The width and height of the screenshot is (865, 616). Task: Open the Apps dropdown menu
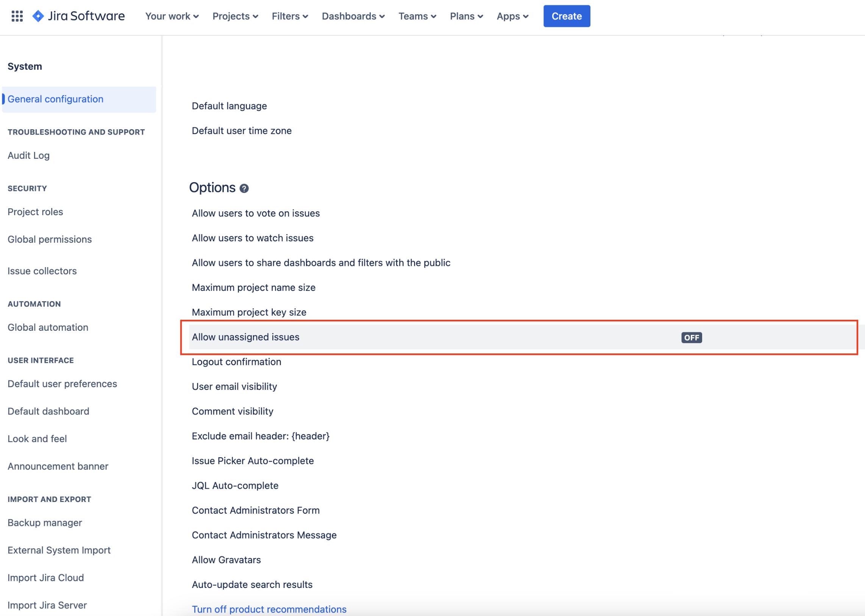(x=512, y=16)
